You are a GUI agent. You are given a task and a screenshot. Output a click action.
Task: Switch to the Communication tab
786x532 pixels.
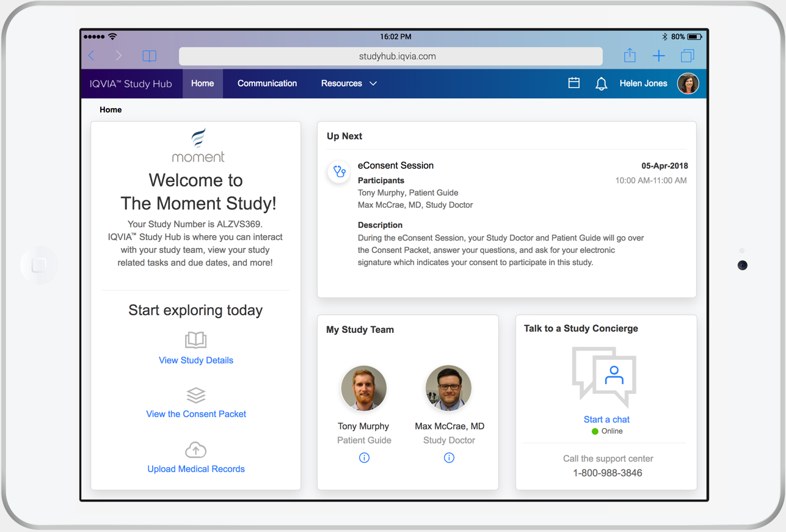coord(267,84)
